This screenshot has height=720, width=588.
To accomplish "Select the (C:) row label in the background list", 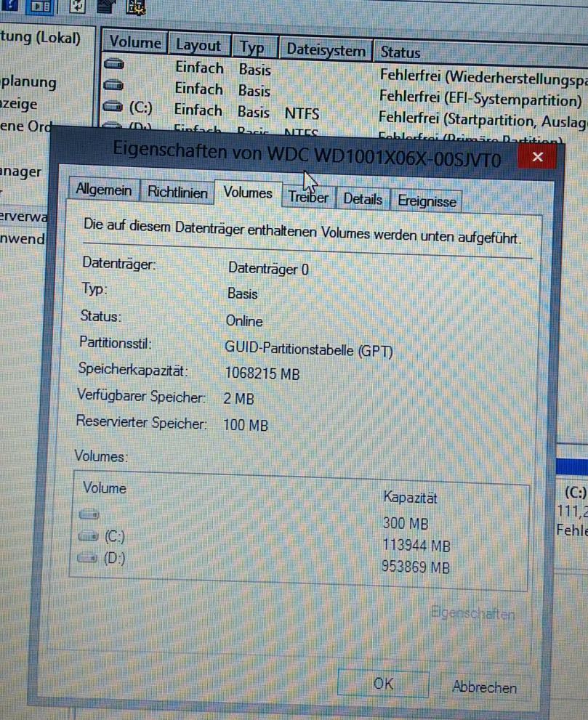I will pos(140,108).
